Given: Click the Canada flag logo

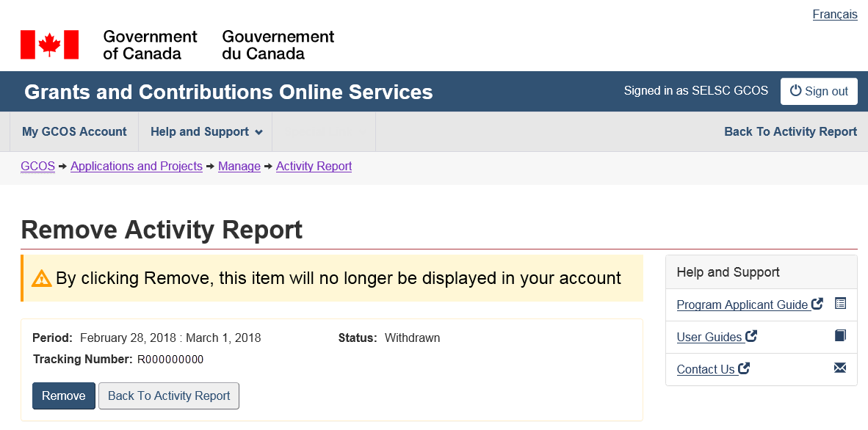Looking at the screenshot, I should point(49,45).
